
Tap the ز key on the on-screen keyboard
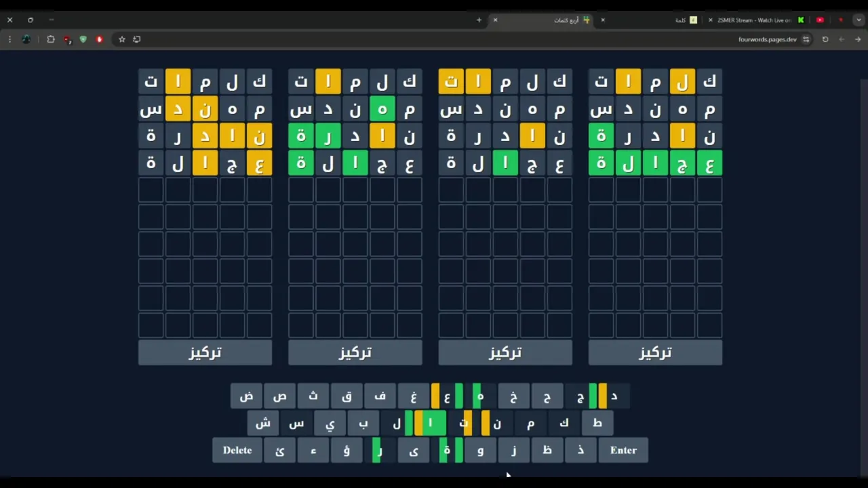pyautogui.click(x=513, y=451)
